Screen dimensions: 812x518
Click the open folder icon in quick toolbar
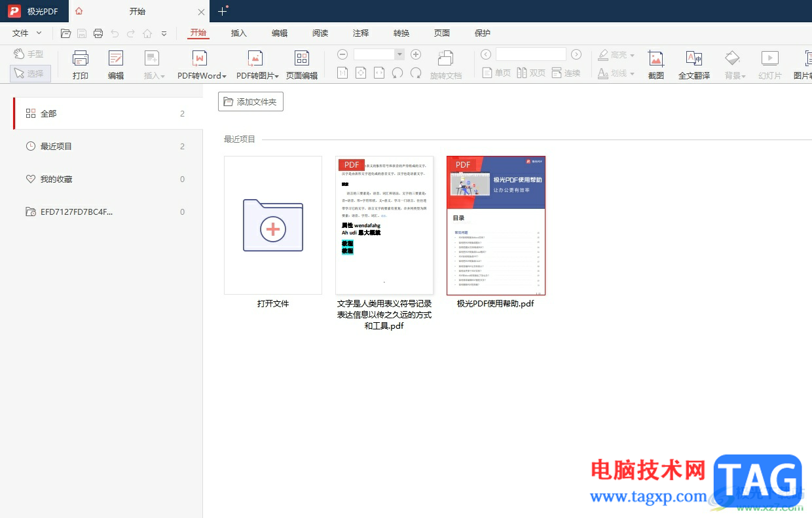point(65,33)
